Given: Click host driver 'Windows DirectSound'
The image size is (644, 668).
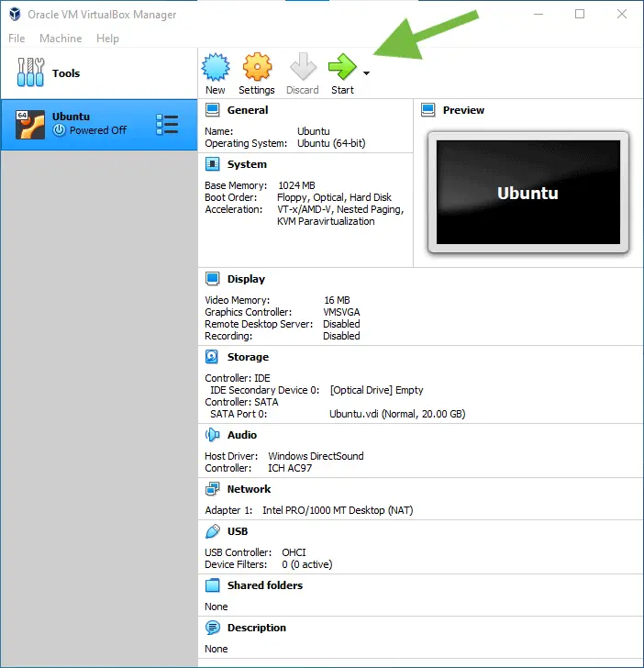Looking at the screenshot, I should tap(316, 456).
